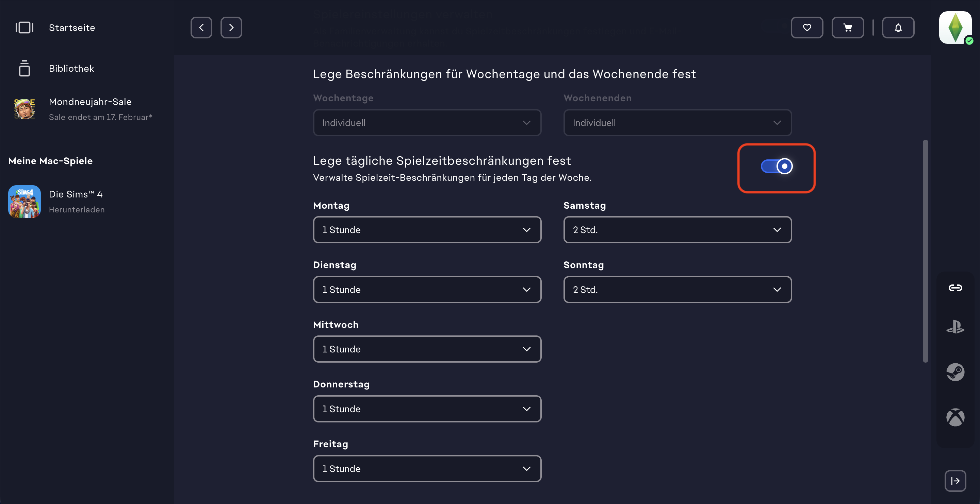Open the wishlist heart icon
The image size is (980, 504).
[x=806, y=28]
